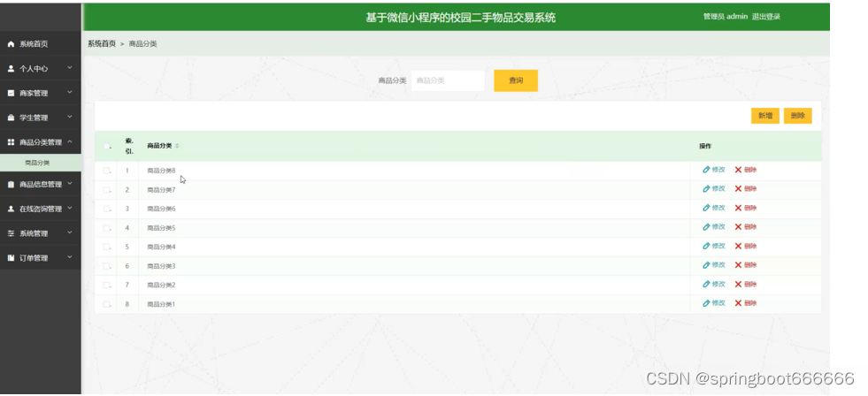Check the box for row 商品分类8

pyautogui.click(x=107, y=171)
